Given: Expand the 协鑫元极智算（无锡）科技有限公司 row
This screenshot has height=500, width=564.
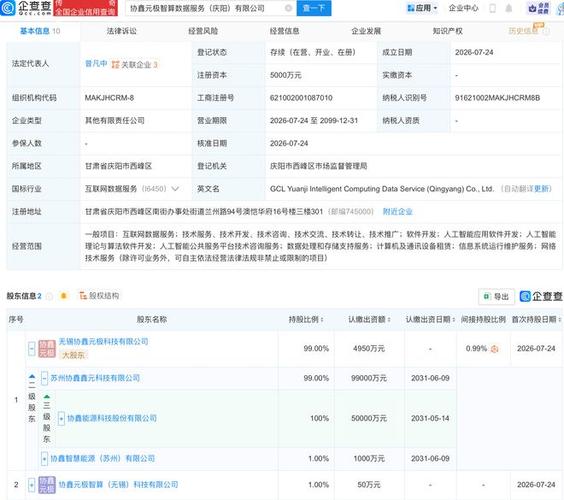Looking at the screenshot, I should pos(32,485).
